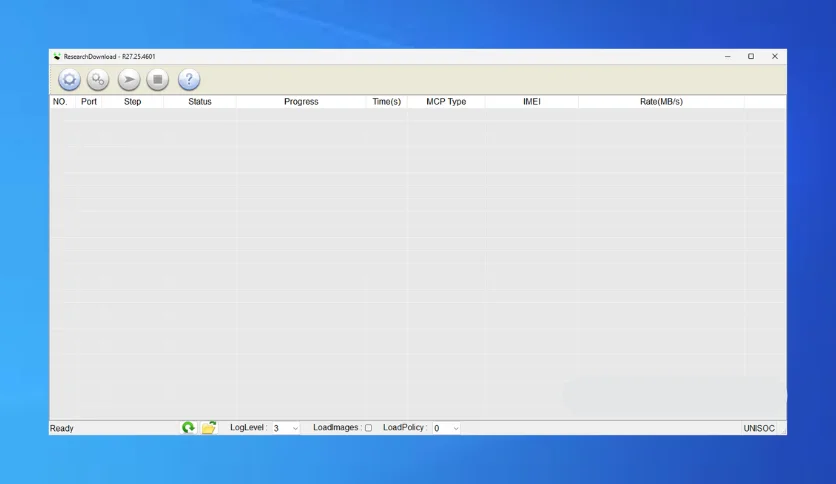
Task: Click the Rate(MB/s) column header
Action: (661, 102)
